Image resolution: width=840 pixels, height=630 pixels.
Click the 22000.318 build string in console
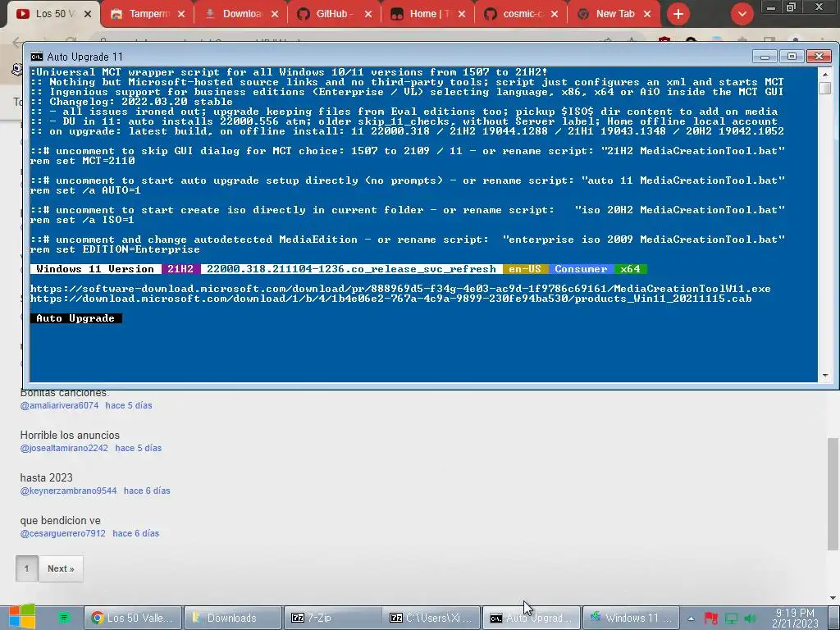coord(351,269)
